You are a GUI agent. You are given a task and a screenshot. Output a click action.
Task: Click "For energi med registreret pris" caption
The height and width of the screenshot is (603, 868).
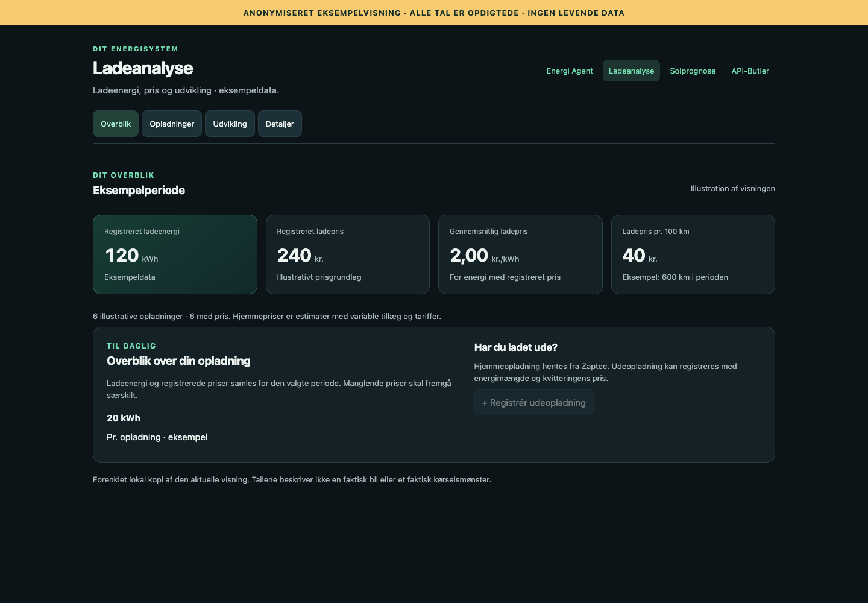505,277
